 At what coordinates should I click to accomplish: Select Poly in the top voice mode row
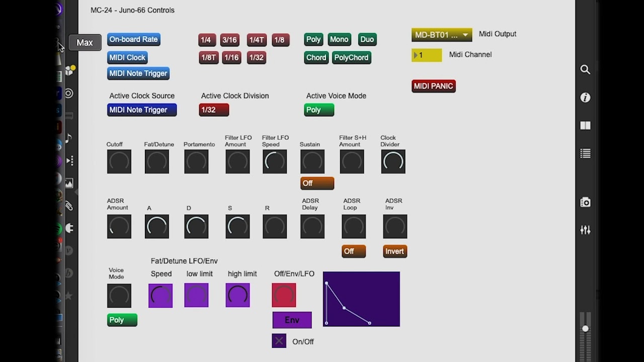point(313,39)
